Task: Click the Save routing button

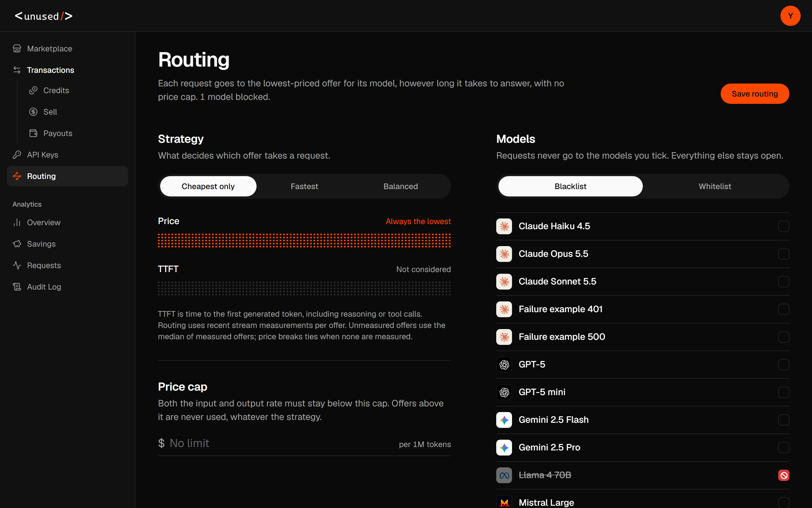Action: pyautogui.click(x=754, y=94)
